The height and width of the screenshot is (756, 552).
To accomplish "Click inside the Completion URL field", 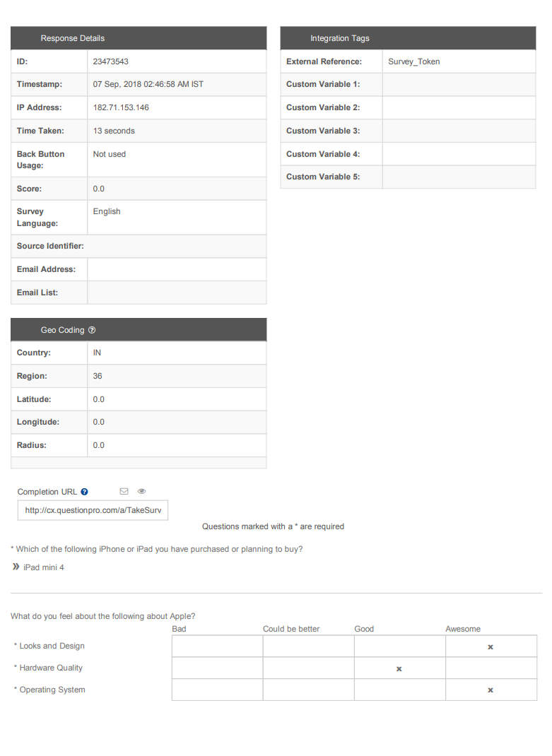I will pos(92,510).
